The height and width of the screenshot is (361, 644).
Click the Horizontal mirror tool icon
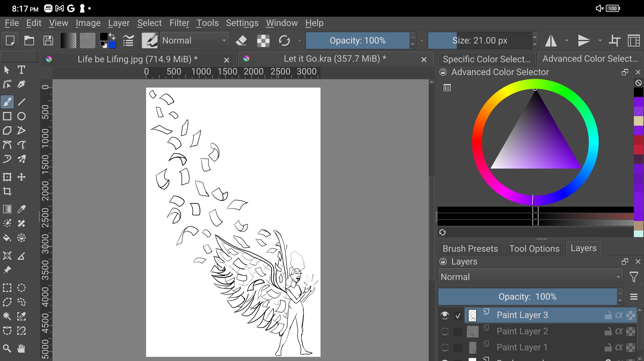(551, 41)
